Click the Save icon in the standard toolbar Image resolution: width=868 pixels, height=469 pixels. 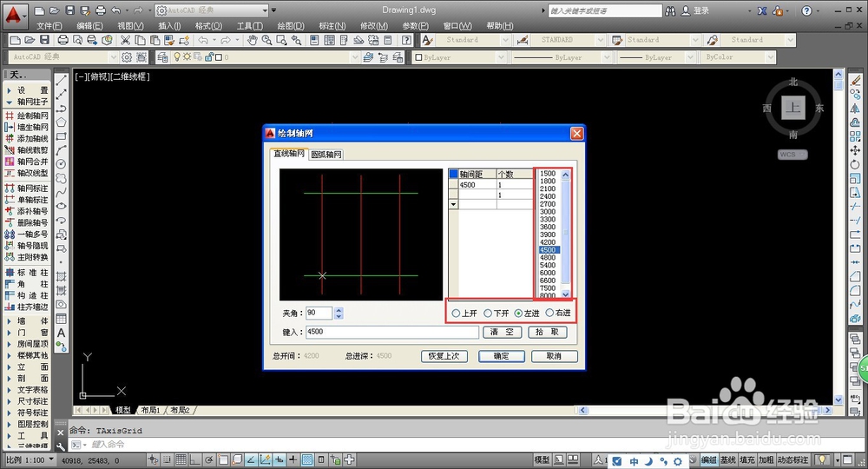[x=45, y=40]
